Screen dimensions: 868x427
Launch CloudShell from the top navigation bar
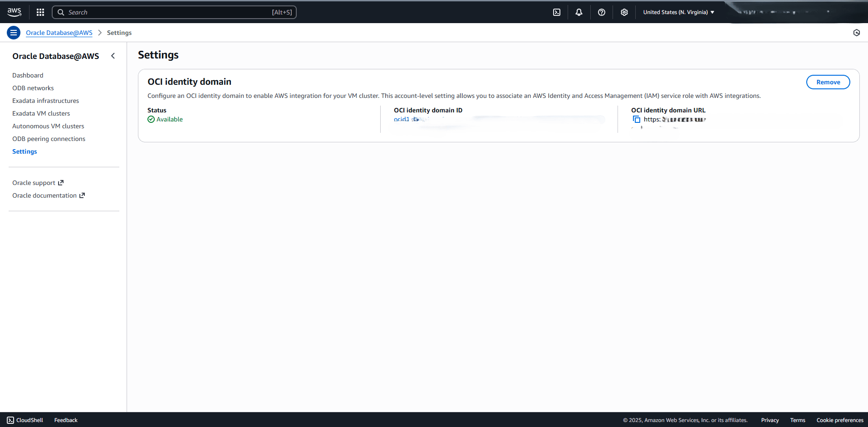pyautogui.click(x=556, y=12)
